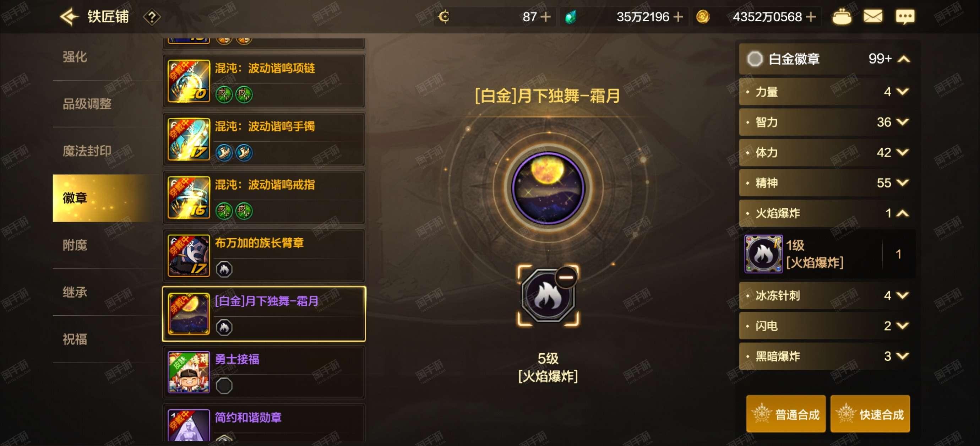
Task: Open the mail envelope icon
Action: click(873, 17)
